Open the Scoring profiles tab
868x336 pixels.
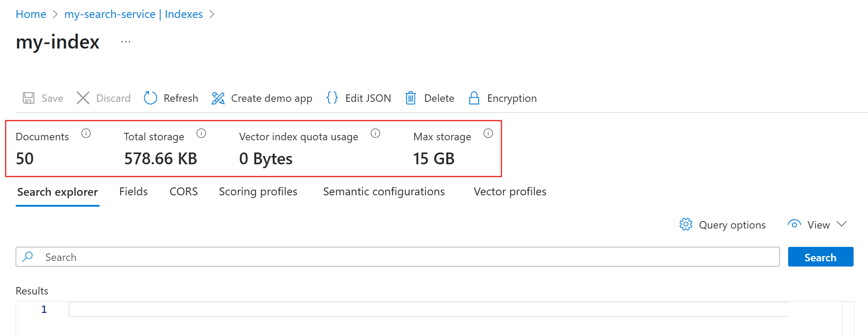[258, 191]
